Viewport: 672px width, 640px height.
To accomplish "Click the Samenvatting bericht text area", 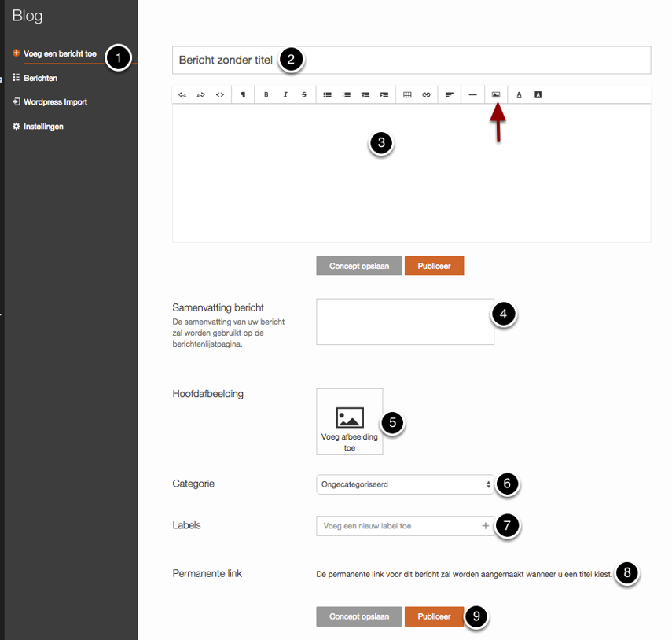I will pos(405,322).
